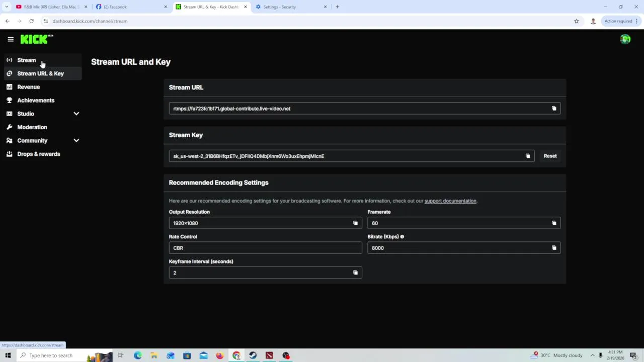Click the Rate Control CBR field
The image size is (644, 362).
(265, 248)
